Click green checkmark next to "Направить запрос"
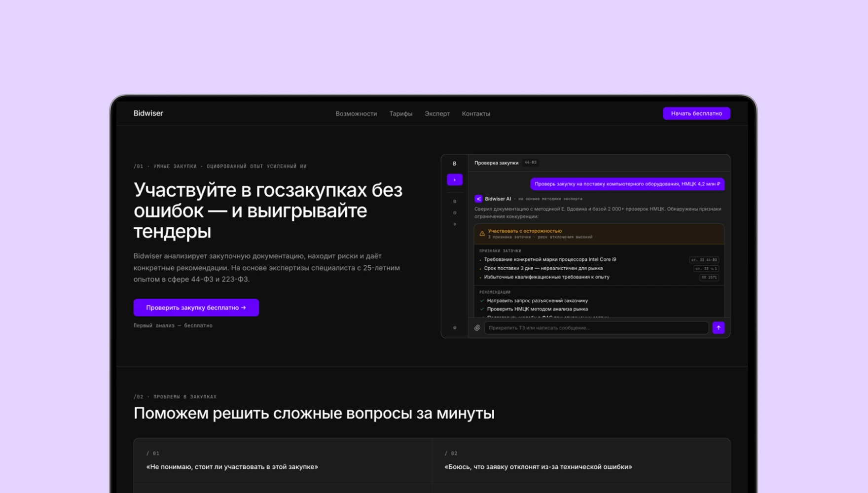 [482, 301]
